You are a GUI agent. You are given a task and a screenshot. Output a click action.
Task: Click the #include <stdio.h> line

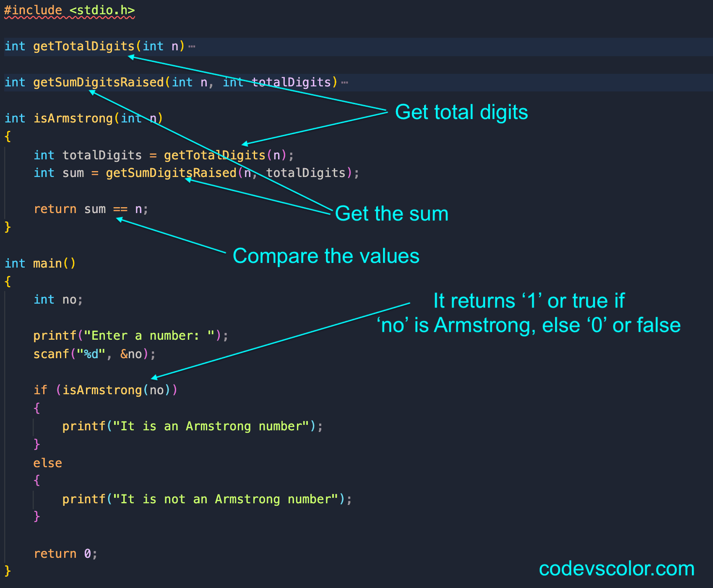tap(70, 10)
